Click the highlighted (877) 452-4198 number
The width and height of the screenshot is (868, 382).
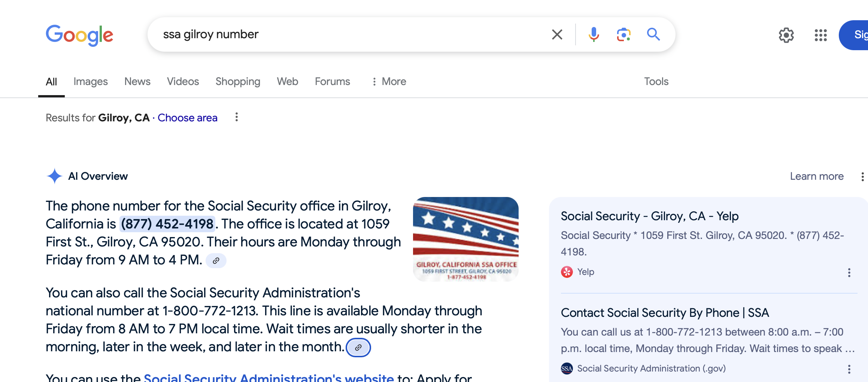(167, 224)
